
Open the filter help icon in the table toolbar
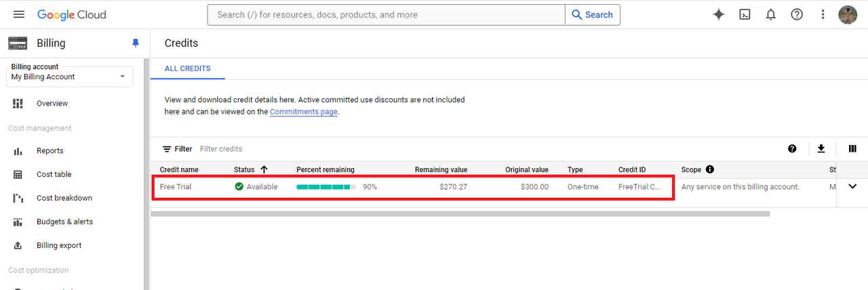click(x=792, y=149)
